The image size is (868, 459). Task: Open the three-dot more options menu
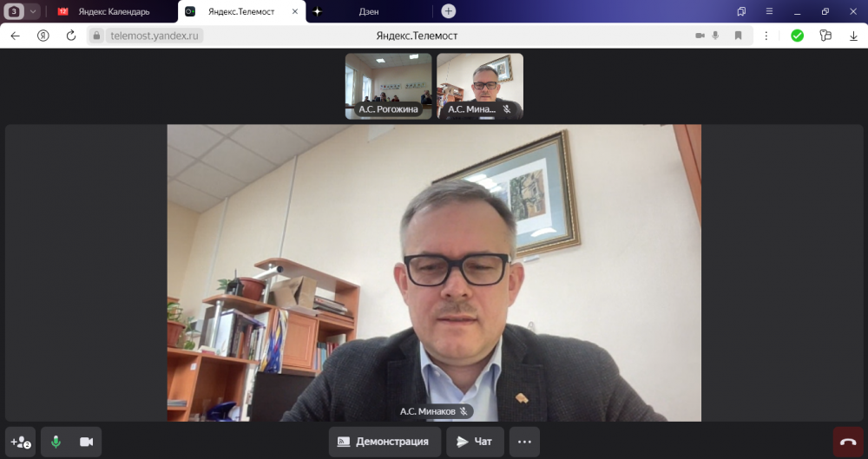(x=524, y=442)
